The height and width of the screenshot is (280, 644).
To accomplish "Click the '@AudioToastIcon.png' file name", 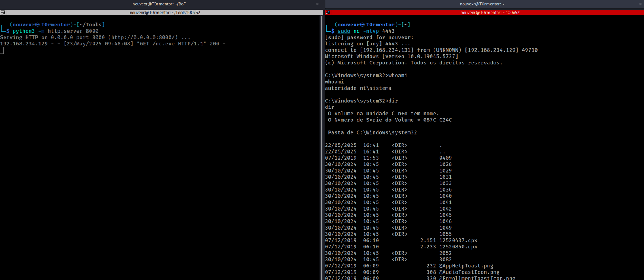I will (x=469, y=272).
